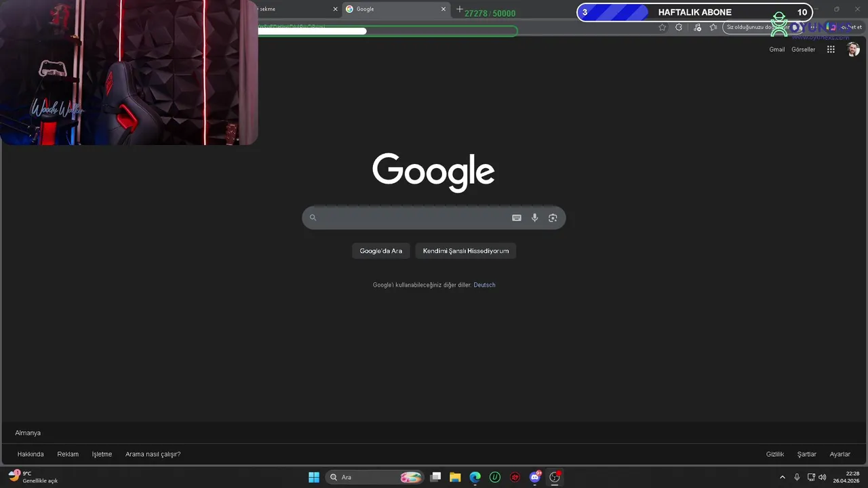
Task: Open network status tray icon
Action: 811,477
